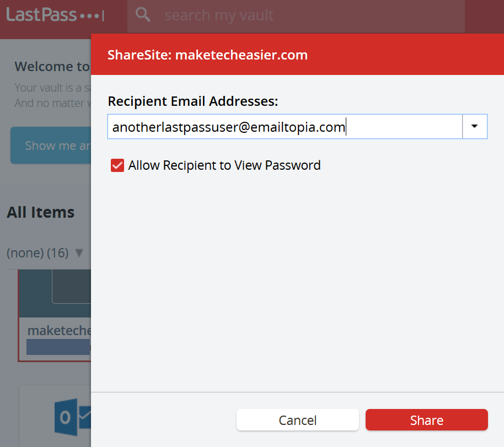The width and height of the screenshot is (504, 447).
Task: Select the search magnifier icon
Action: point(143,15)
